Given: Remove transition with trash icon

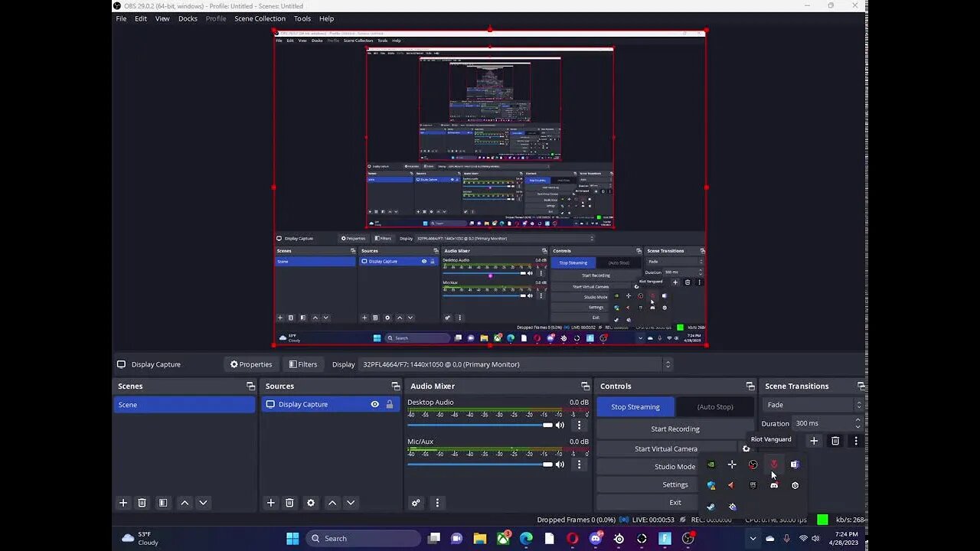Looking at the screenshot, I should pos(835,441).
